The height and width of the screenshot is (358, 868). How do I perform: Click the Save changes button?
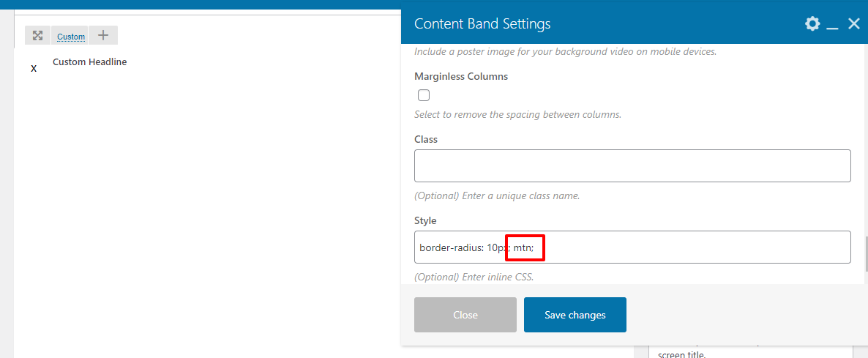pyautogui.click(x=575, y=315)
